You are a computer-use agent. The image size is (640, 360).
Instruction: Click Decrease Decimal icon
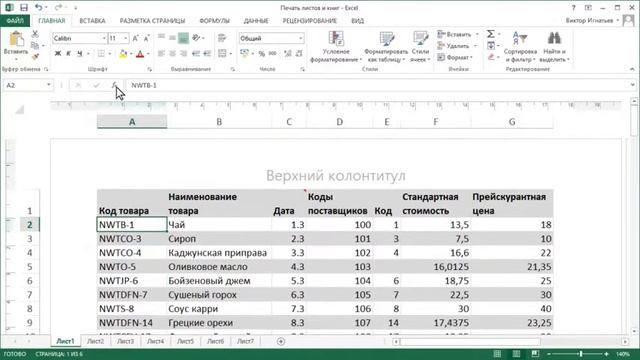(299, 53)
